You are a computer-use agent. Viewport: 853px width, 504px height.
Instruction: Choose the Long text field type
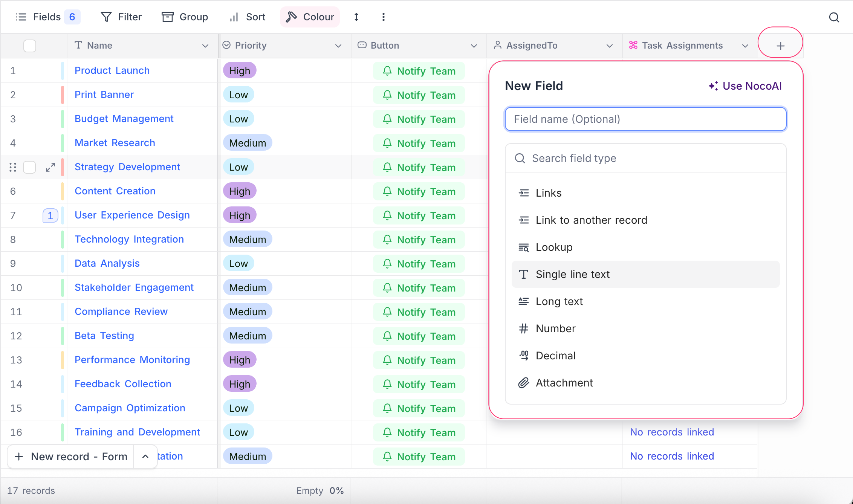coord(559,301)
